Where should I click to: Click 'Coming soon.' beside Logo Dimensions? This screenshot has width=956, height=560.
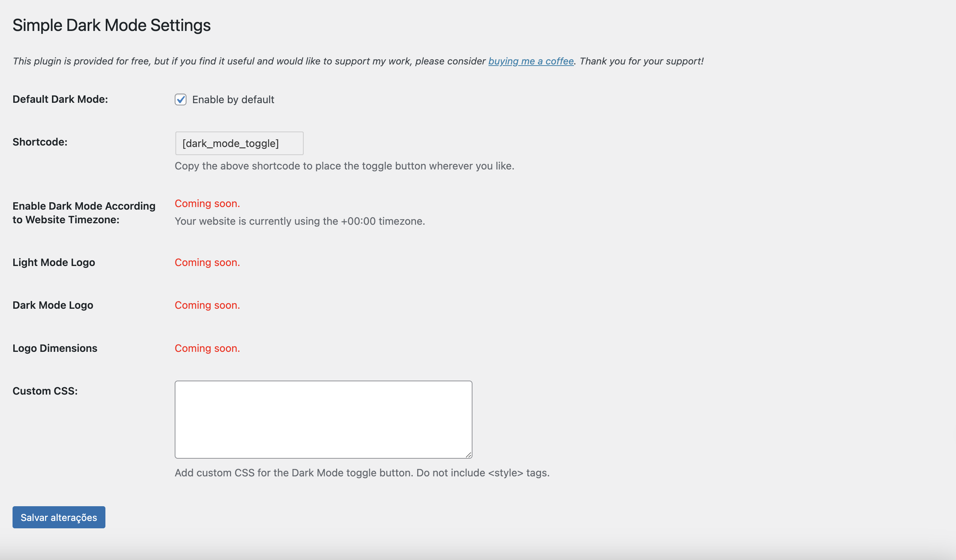tap(207, 348)
